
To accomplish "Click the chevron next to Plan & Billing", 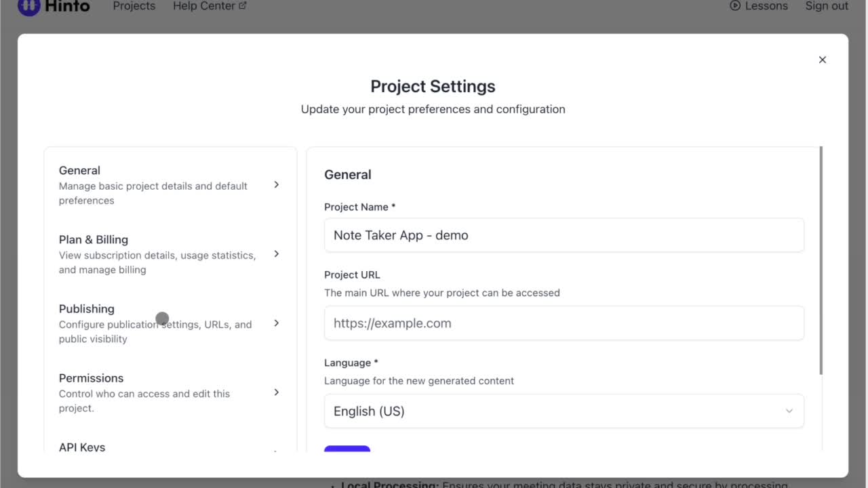I will (276, 253).
